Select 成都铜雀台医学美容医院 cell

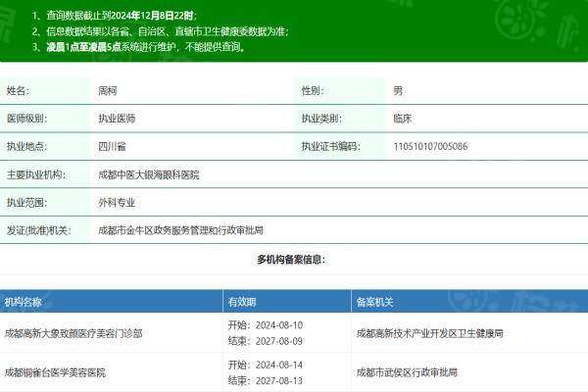tap(55, 372)
